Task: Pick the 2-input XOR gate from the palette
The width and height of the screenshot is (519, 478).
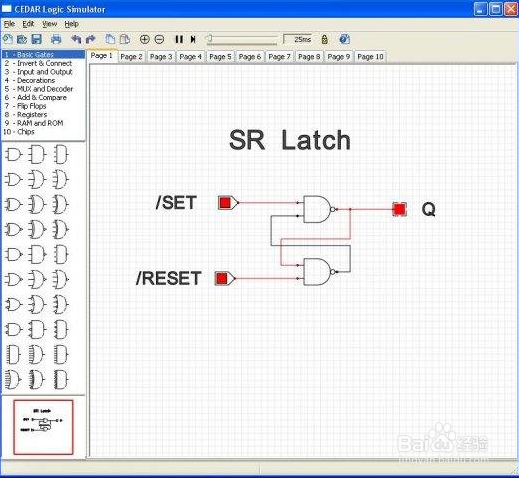Action: (13, 204)
